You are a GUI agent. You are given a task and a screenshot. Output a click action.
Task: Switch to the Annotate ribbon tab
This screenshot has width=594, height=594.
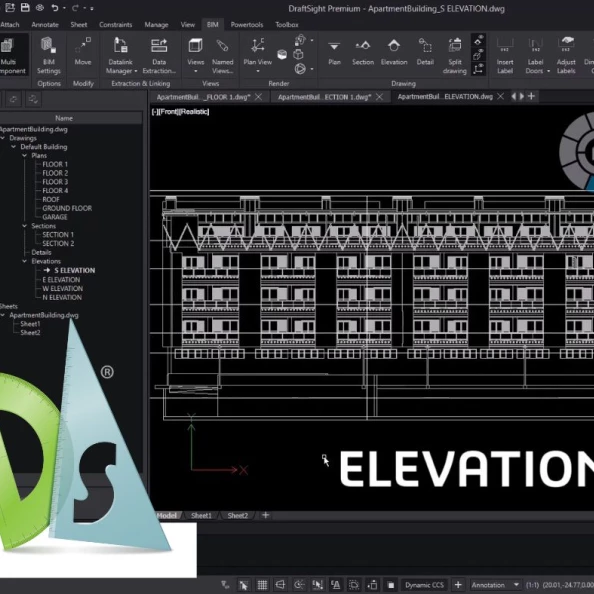45,25
